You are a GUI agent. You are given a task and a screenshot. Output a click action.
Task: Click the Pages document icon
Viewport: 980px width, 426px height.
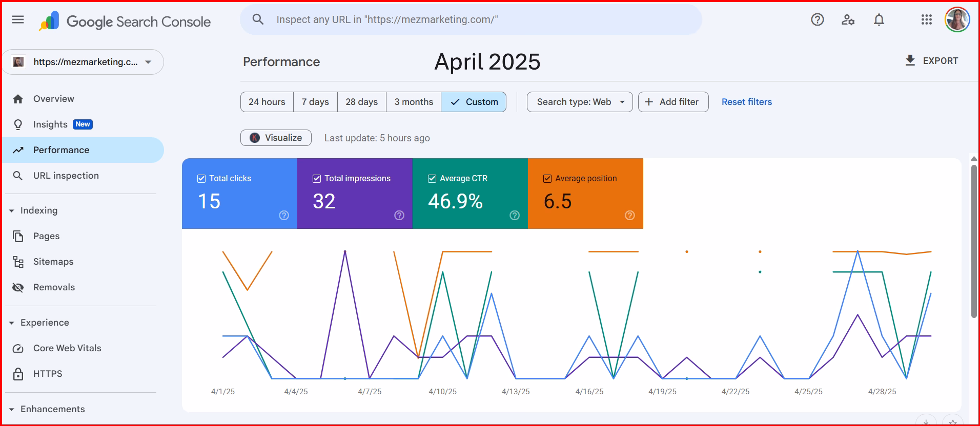[18, 236]
